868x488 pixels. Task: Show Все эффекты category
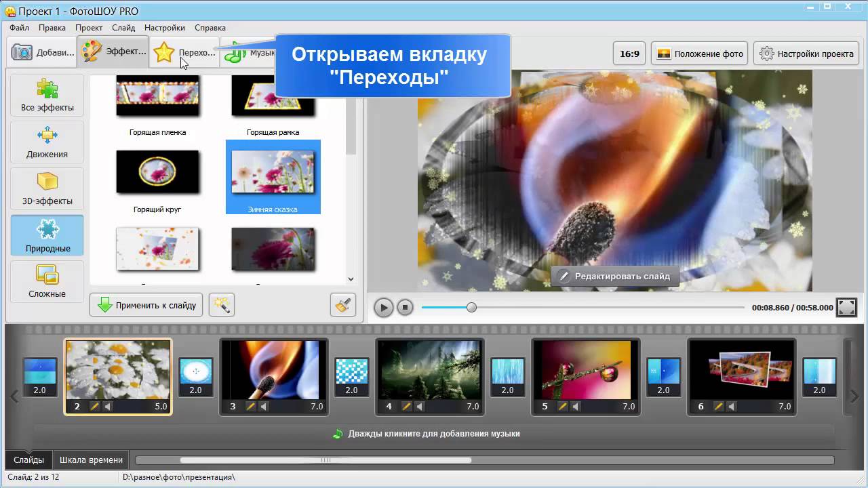click(x=47, y=95)
